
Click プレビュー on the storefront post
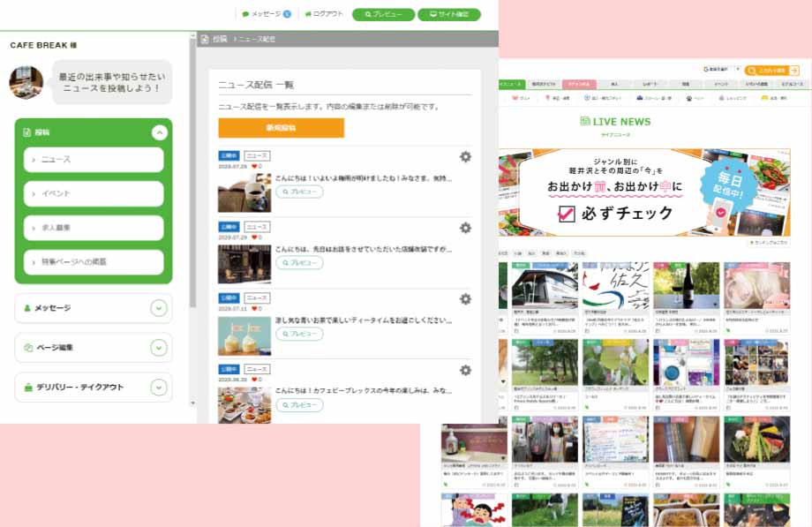[299, 263]
